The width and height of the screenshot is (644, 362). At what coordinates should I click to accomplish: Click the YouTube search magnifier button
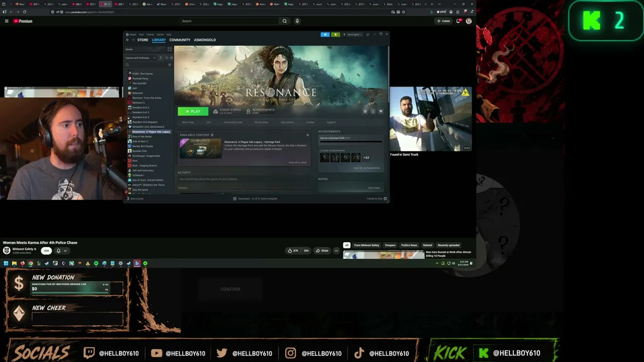(x=285, y=21)
